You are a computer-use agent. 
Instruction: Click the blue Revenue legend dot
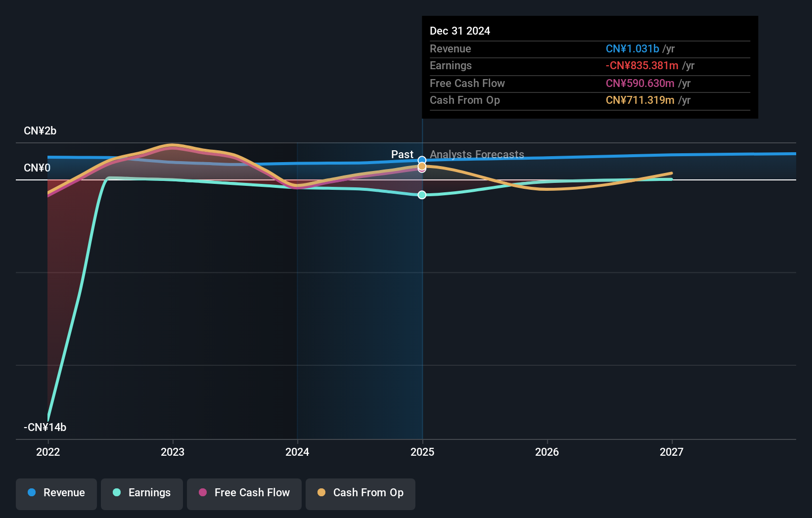[32, 493]
